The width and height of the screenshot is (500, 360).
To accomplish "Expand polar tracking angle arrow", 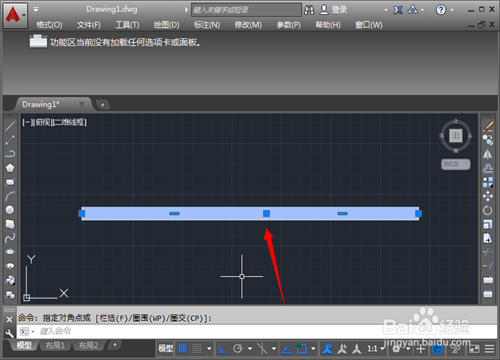I will pyautogui.click(x=250, y=349).
